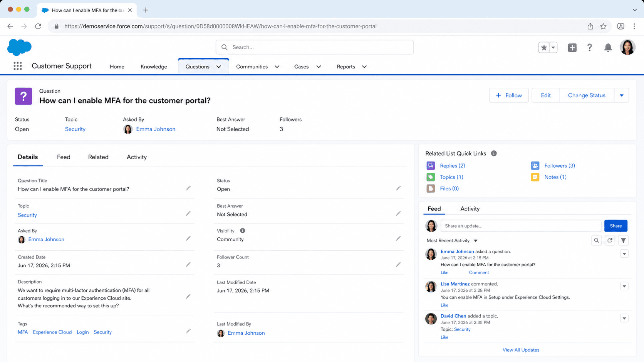The image size is (644, 362).
Task: Expand the Communities nav chevron
Action: pos(277,67)
